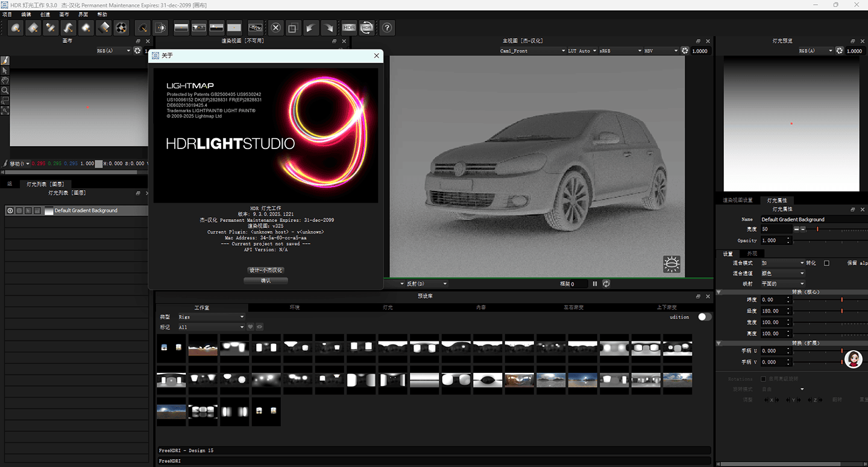Toggle power on Default Gradient Background light
Image resolution: width=868 pixels, height=467 pixels.
pyautogui.click(x=10, y=211)
